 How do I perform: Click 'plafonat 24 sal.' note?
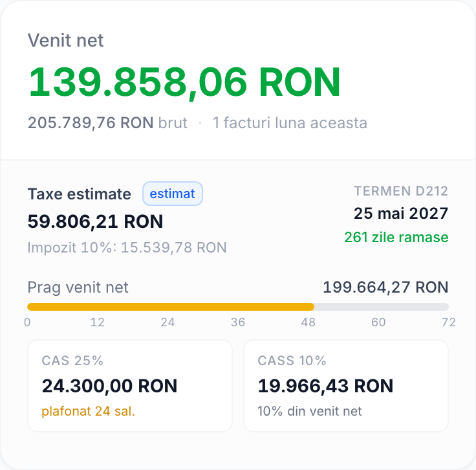tap(89, 411)
